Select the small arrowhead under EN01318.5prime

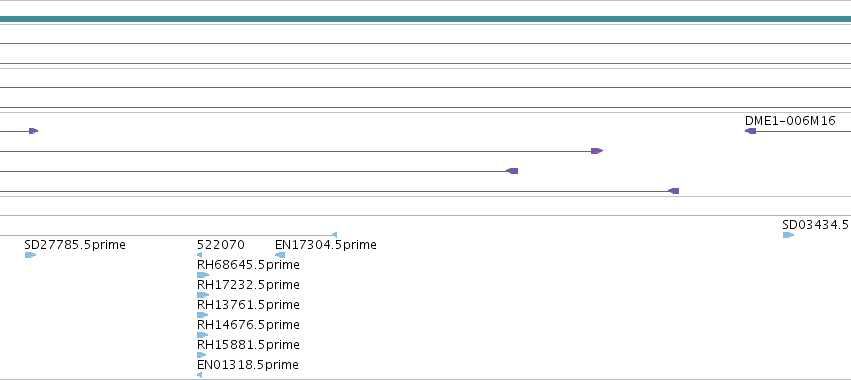click(199, 375)
